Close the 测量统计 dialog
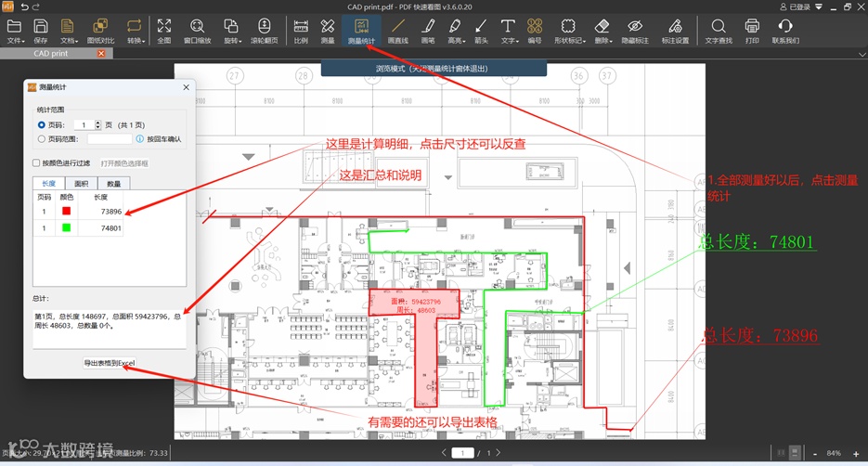868x466 pixels. [x=186, y=87]
